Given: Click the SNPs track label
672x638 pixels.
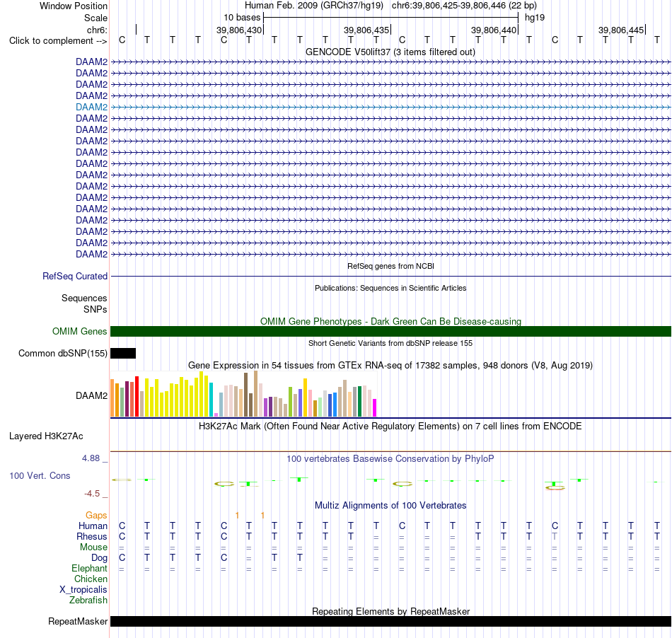Looking at the screenshot, I should tap(95, 309).
